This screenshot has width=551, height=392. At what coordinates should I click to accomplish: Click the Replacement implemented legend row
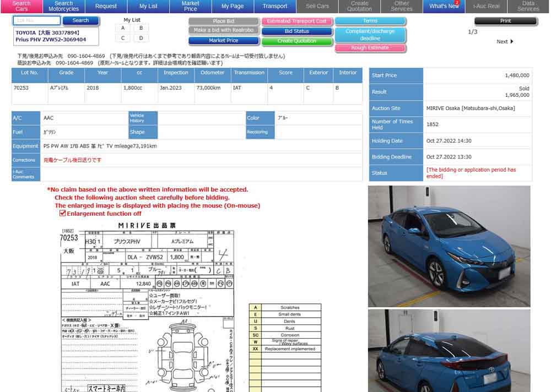pyautogui.click(x=285, y=349)
